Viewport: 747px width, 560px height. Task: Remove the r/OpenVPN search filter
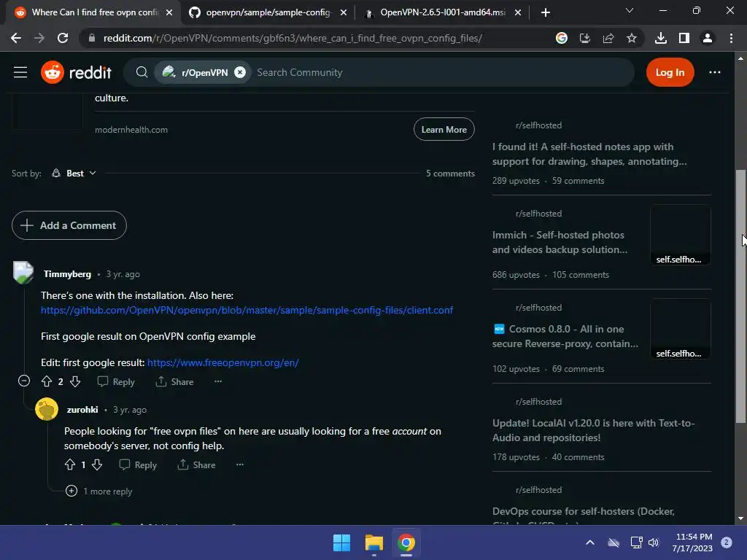point(240,72)
